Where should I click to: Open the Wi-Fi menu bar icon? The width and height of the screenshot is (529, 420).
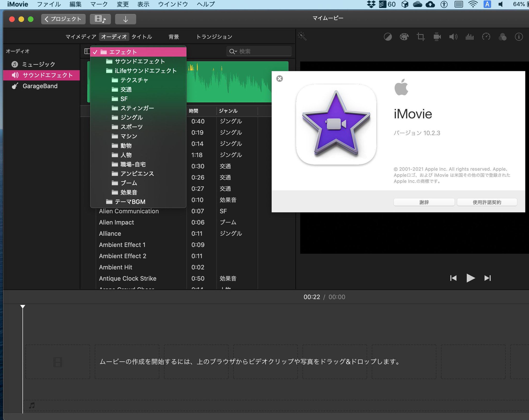pos(473,4)
